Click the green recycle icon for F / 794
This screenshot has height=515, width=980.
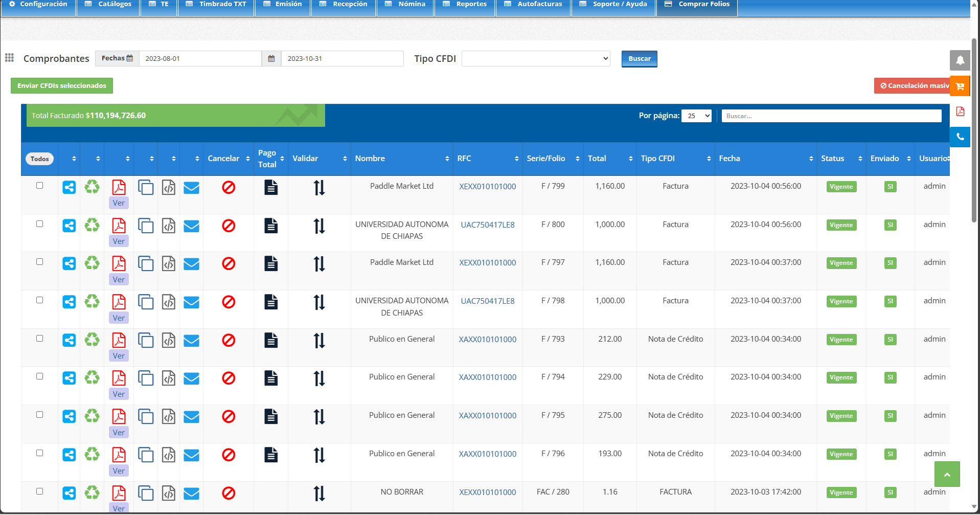pyautogui.click(x=92, y=378)
